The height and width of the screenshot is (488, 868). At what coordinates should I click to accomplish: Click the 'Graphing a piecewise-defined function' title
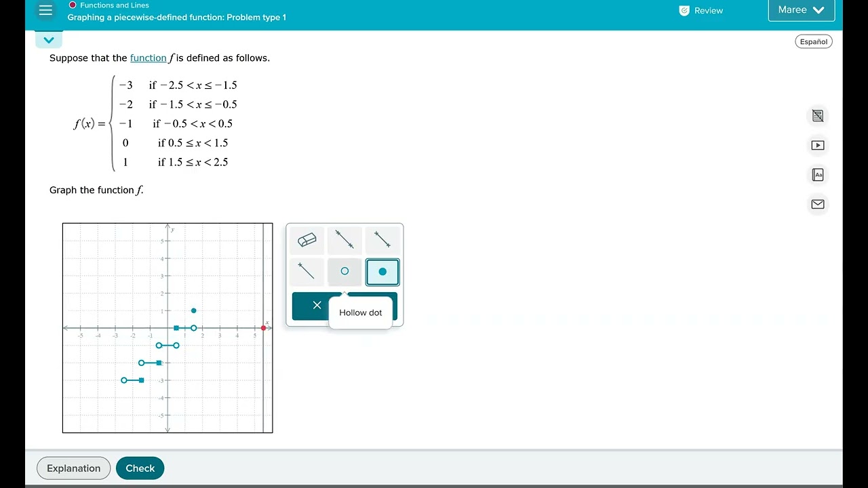(x=177, y=18)
